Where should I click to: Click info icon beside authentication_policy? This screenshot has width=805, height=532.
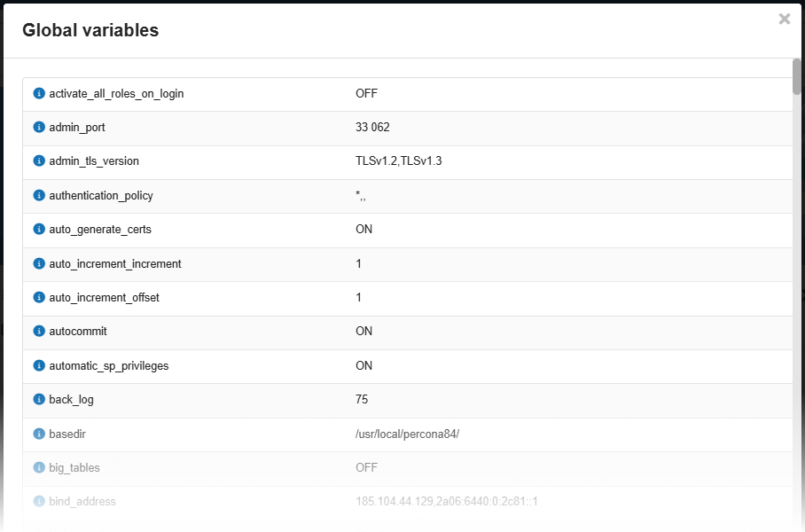pyautogui.click(x=39, y=196)
